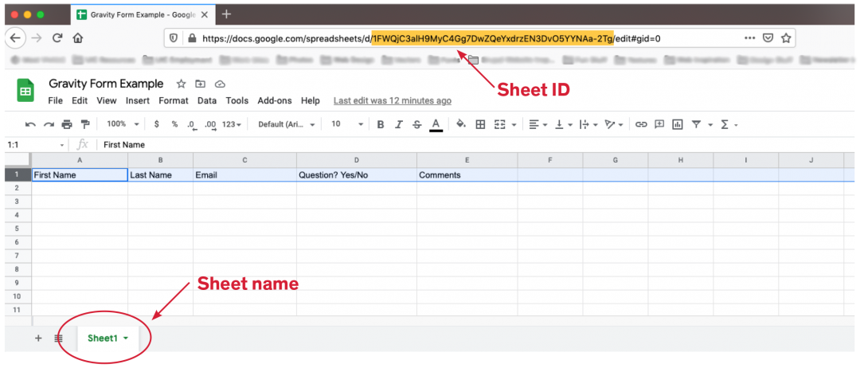Expand the merge cells dropdown arrow
This screenshot has width=868, height=368.
point(514,125)
